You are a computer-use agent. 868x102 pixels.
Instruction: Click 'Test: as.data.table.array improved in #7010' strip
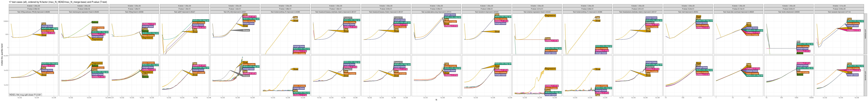pos(436,12)
